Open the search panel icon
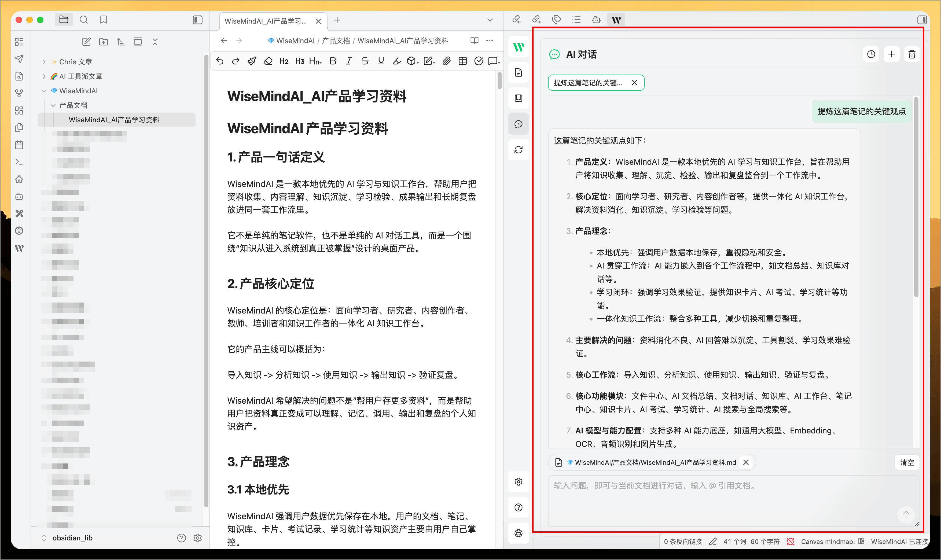This screenshot has width=941, height=560. click(x=84, y=20)
